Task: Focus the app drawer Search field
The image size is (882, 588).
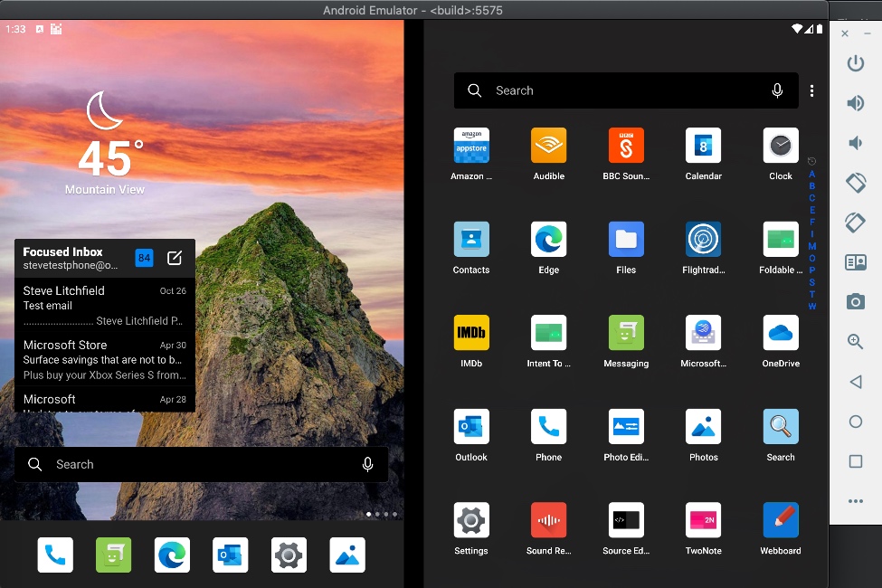Action: pos(626,90)
